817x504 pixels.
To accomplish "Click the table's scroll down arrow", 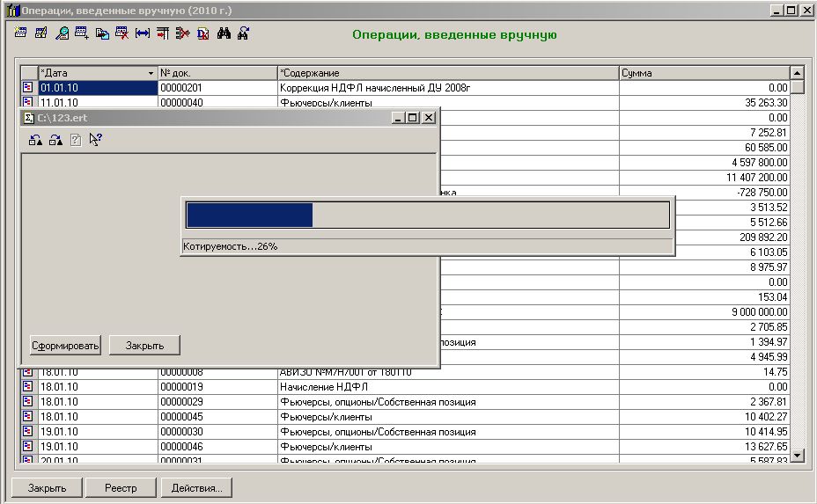I will click(x=798, y=455).
